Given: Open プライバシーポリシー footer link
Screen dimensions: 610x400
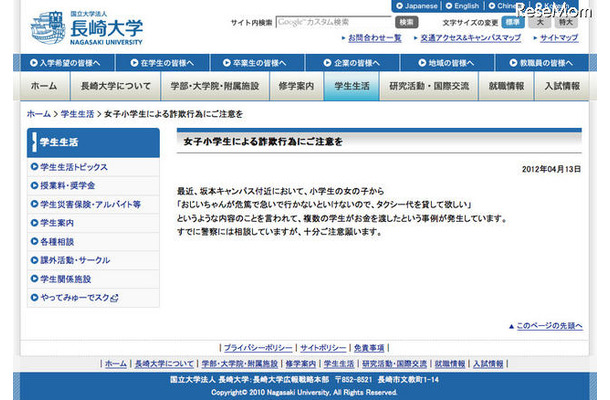Looking at the screenshot, I should pyautogui.click(x=258, y=348).
